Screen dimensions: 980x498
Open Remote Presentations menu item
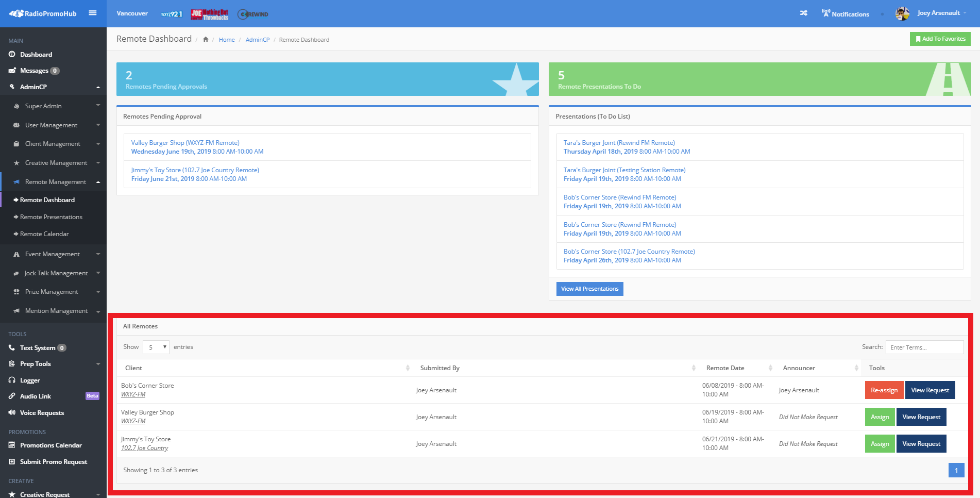point(51,217)
